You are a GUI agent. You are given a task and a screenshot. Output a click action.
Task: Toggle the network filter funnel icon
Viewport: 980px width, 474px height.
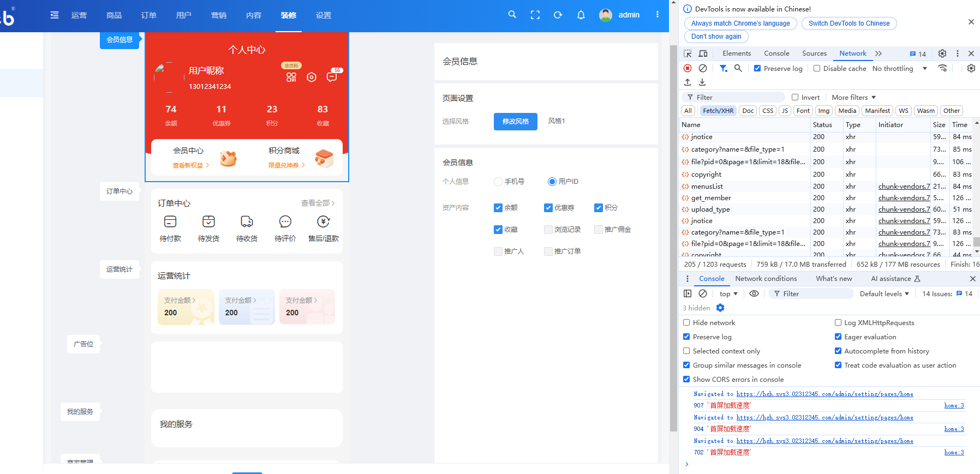(x=723, y=68)
